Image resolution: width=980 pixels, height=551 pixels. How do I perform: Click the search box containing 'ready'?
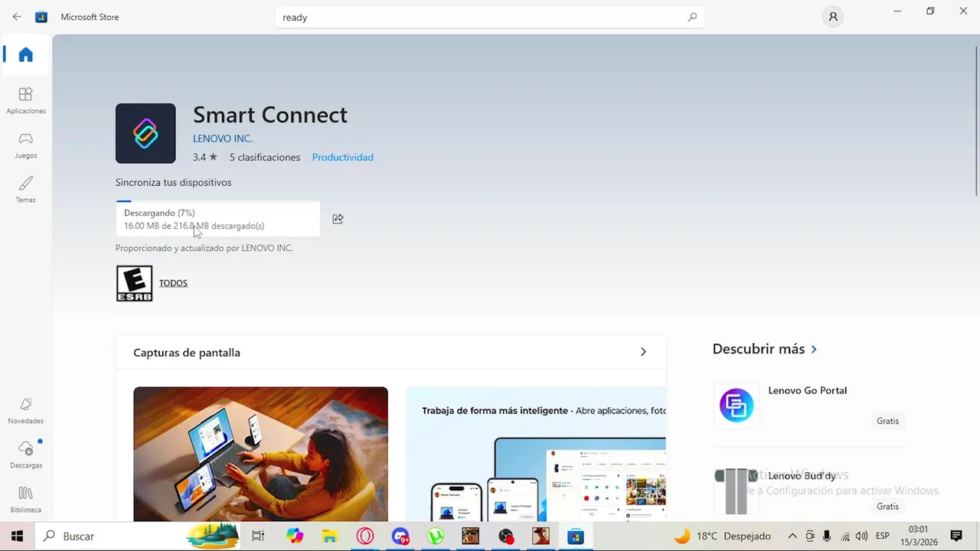[x=489, y=17]
